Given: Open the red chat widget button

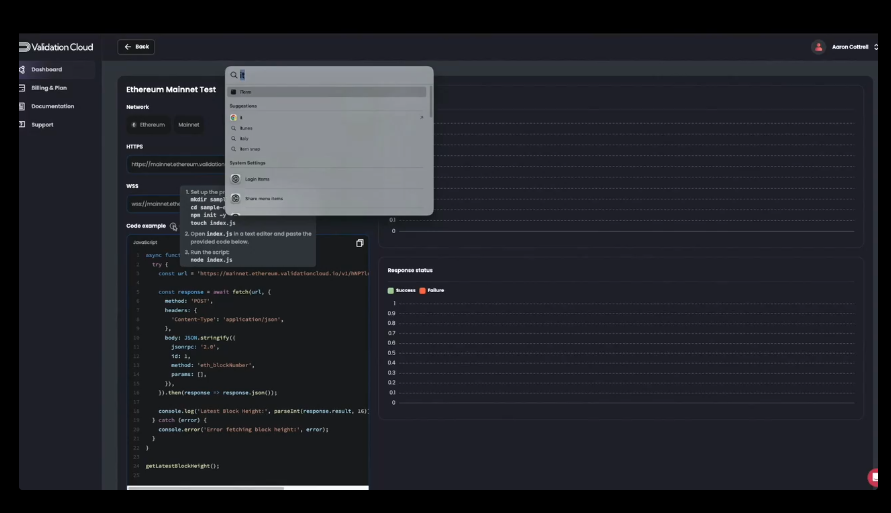Looking at the screenshot, I should click(873, 478).
